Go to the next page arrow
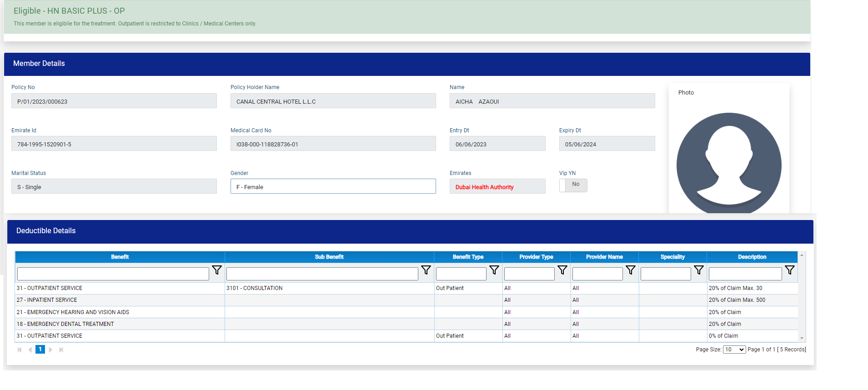This screenshot has width=868, height=390. click(50, 350)
